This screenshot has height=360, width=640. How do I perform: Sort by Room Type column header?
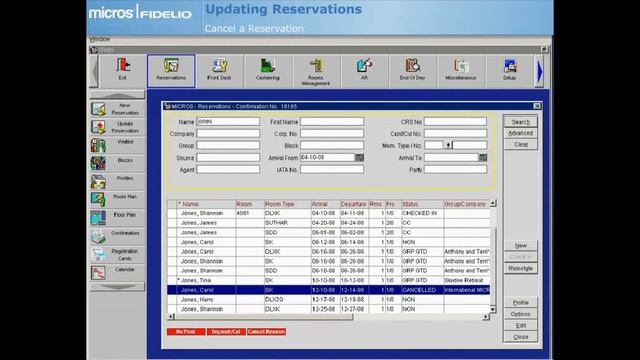[287, 204]
